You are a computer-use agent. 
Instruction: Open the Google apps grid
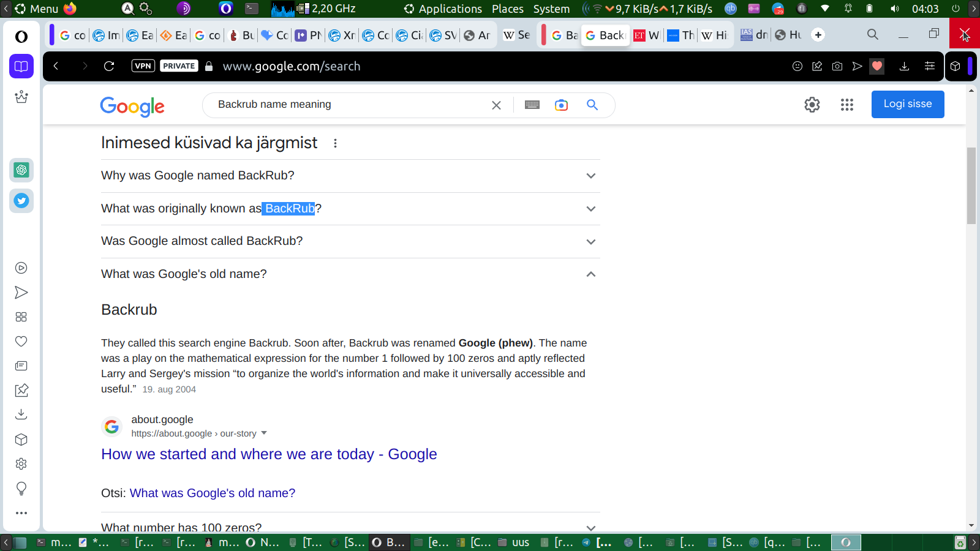coord(847,105)
